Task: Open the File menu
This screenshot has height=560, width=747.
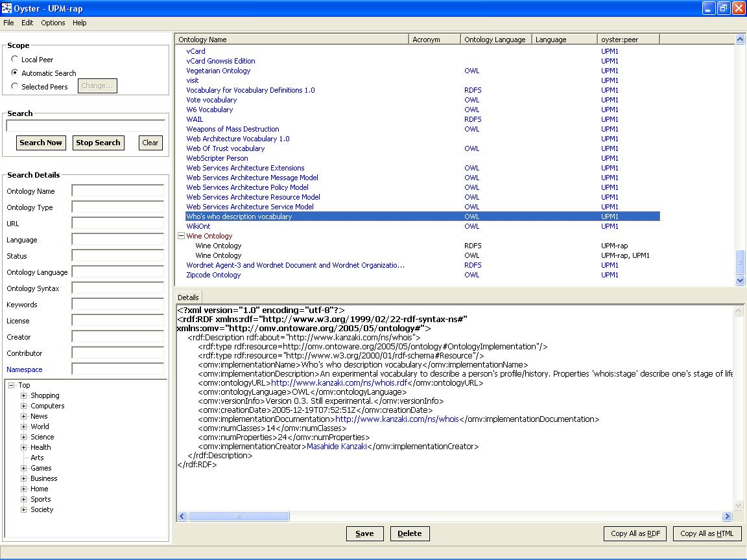Action: 8,23
